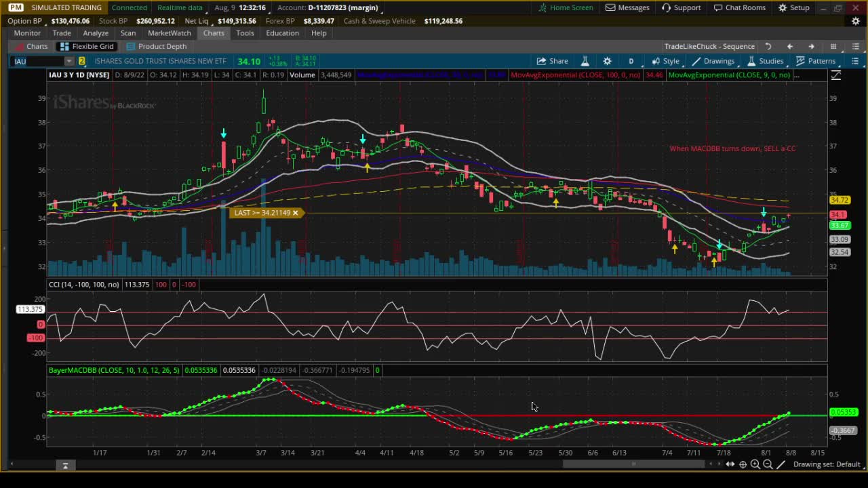The image size is (868, 488).
Task: Open chart settings gear icon
Action: coord(607,61)
